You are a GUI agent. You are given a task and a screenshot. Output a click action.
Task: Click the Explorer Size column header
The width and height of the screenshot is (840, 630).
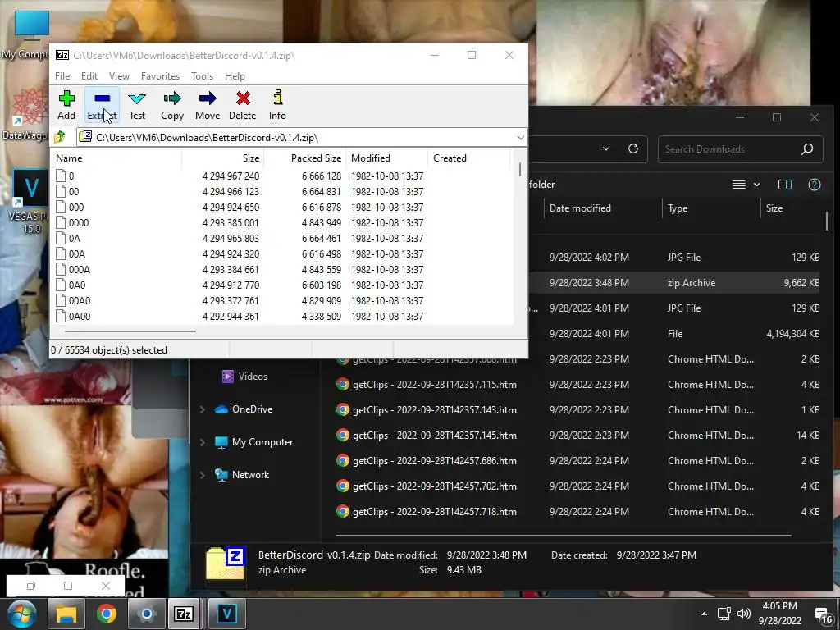[774, 208]
